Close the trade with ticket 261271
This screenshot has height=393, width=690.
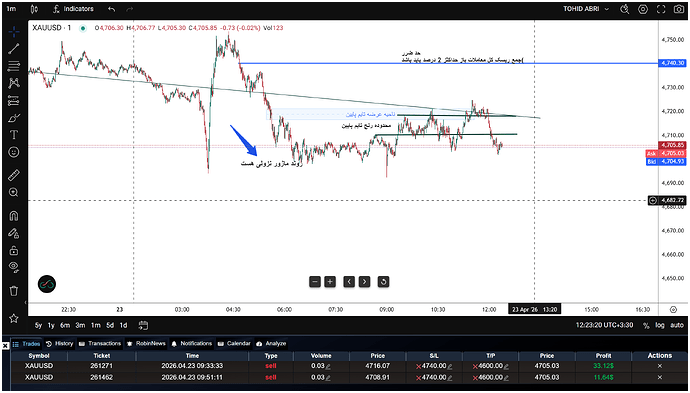[x=660, y=366]
